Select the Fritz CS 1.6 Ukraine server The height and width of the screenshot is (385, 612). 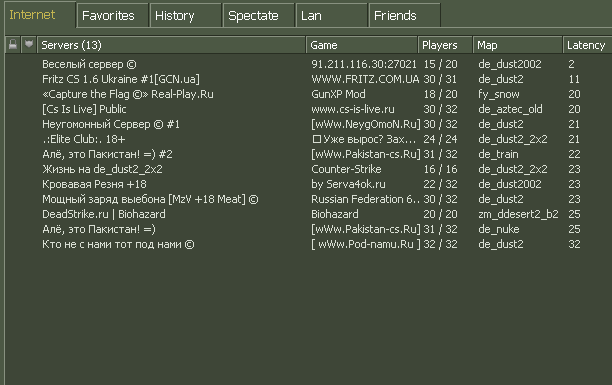pyautogui.click(x=308, y=79)
